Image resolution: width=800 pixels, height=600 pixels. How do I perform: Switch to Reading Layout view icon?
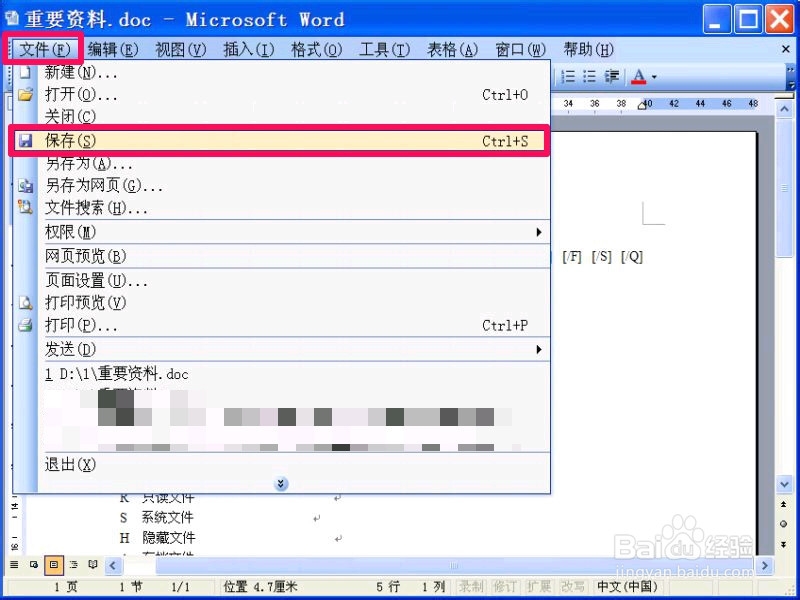click(93, 564)
